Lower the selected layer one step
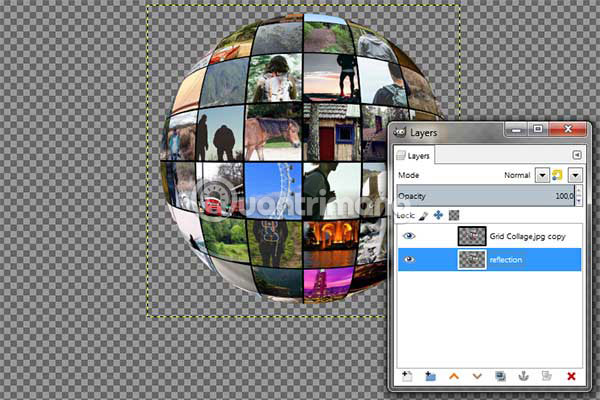600x400 pixels. click(x=477, y=376)
